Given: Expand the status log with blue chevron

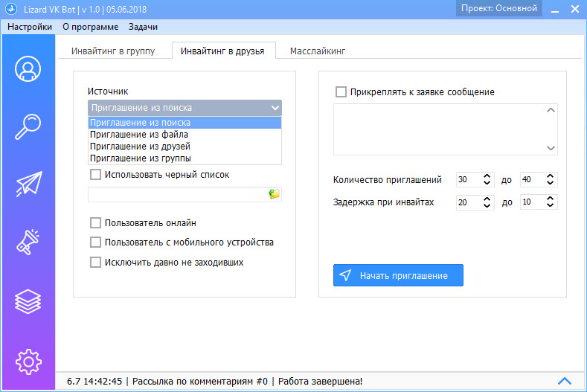Looking at the screenshot, I should pos(564,381).
